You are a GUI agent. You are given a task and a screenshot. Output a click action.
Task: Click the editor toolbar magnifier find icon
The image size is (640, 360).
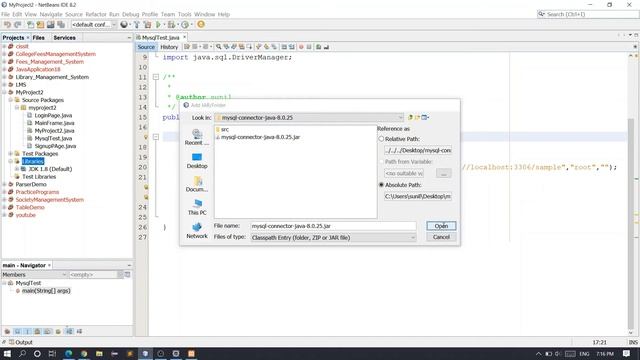[219, 47]
